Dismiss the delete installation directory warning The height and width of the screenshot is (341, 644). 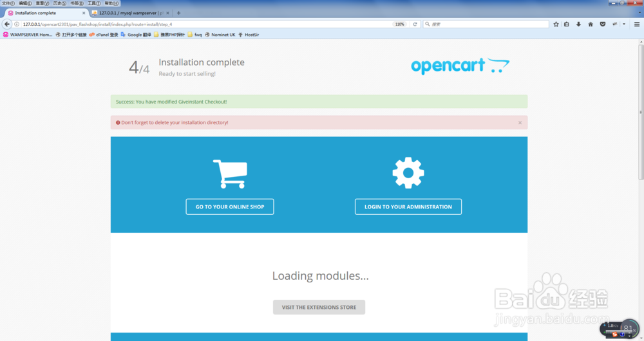pyautogui.click(x=520, y=123)
